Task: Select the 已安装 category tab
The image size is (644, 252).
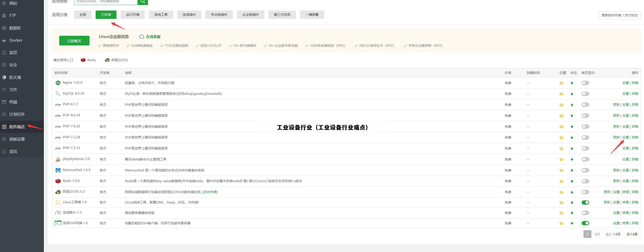Action: [x=106, y=15]
